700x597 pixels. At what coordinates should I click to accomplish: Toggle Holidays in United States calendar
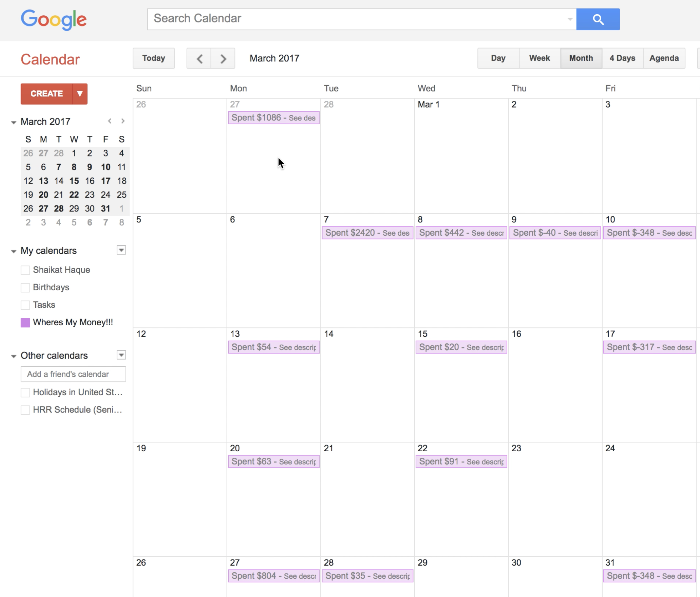click(25, 392)
